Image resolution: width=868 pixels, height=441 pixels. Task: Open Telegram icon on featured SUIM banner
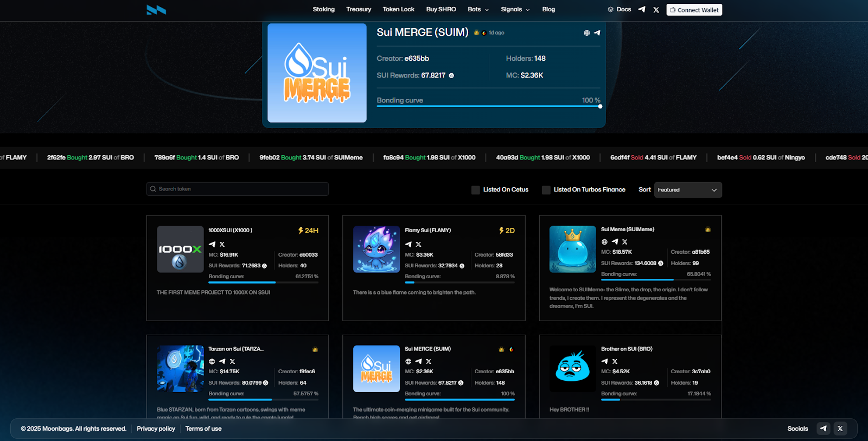click(597, 33)
